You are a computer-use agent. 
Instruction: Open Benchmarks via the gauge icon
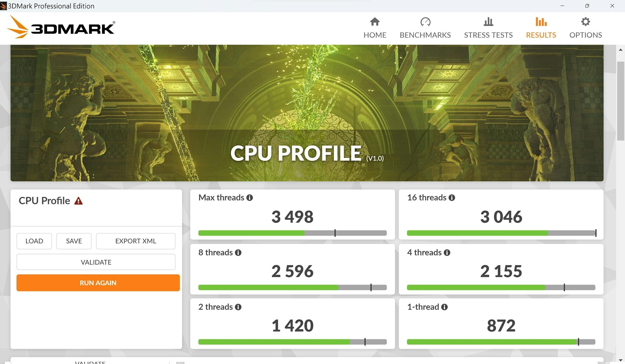coord(425,22)
